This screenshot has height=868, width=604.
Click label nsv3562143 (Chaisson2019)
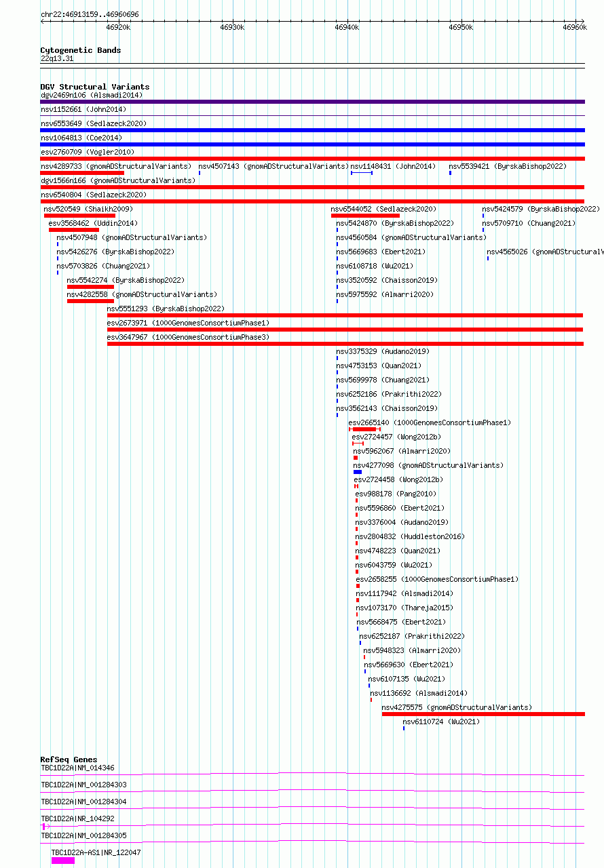pos(387,408)
